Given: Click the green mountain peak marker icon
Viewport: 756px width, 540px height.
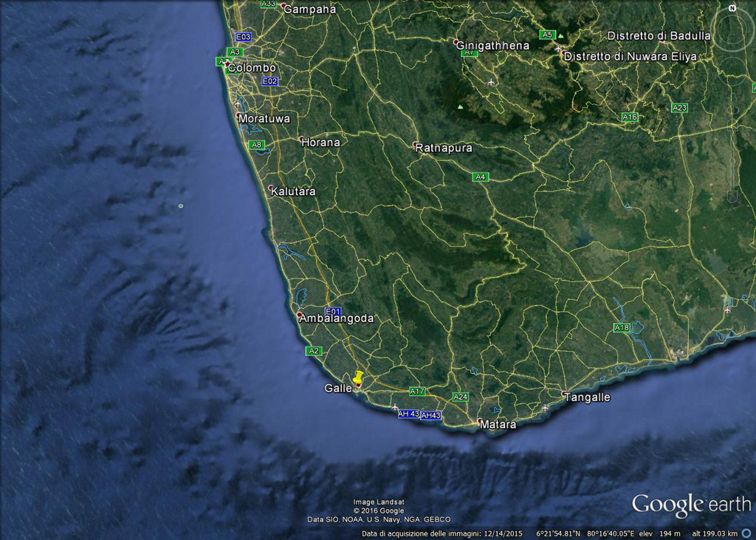Looking at the screenshot, I should 460,106.
